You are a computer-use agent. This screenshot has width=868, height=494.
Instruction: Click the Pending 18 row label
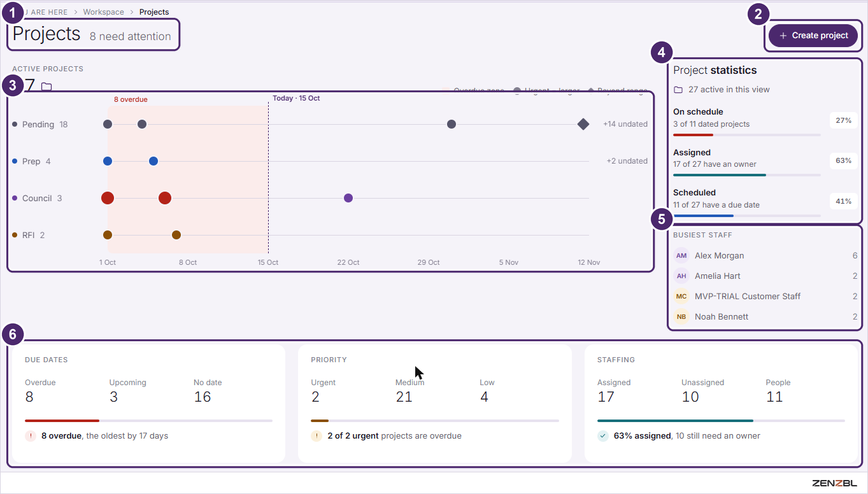[x=40, y=124]
